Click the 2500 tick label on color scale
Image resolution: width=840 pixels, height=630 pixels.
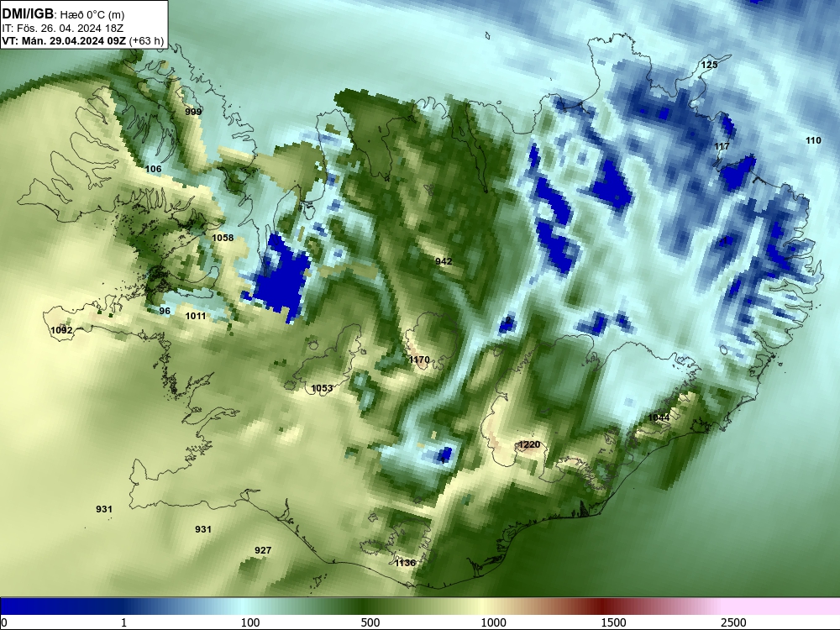click(733, 622)
